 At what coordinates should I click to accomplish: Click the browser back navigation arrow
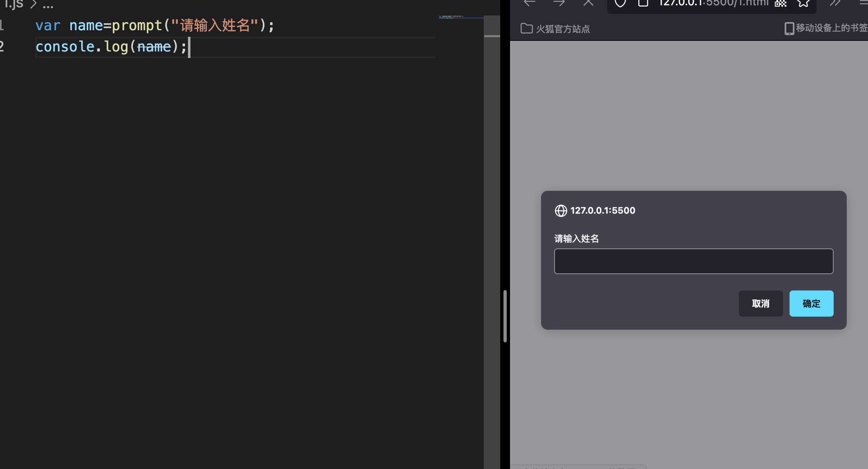coord(530,3)
